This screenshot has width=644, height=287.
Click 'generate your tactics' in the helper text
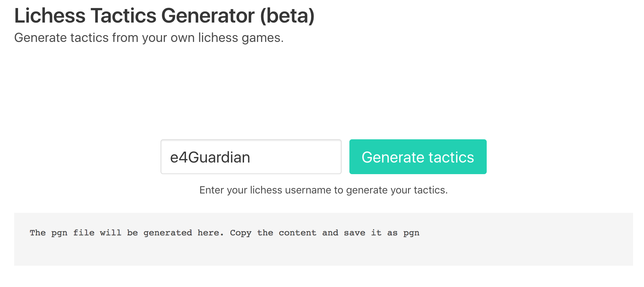[397, 190]
